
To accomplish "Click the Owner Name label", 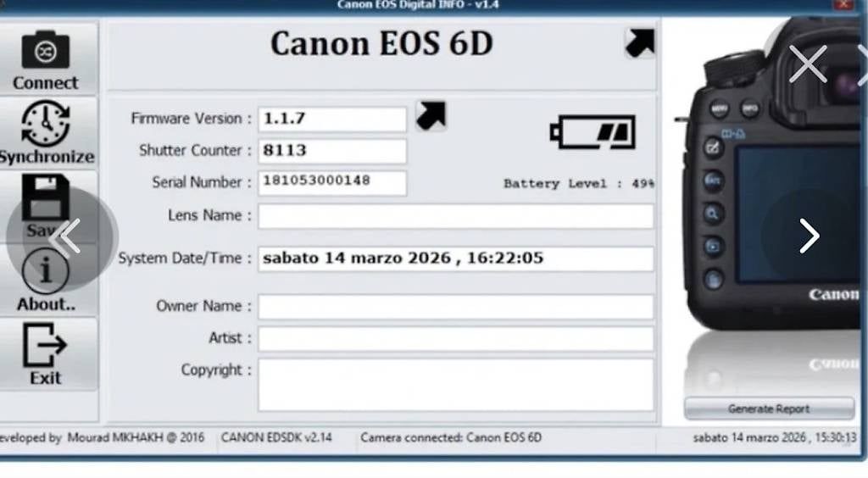I will [x=203, y=306].
